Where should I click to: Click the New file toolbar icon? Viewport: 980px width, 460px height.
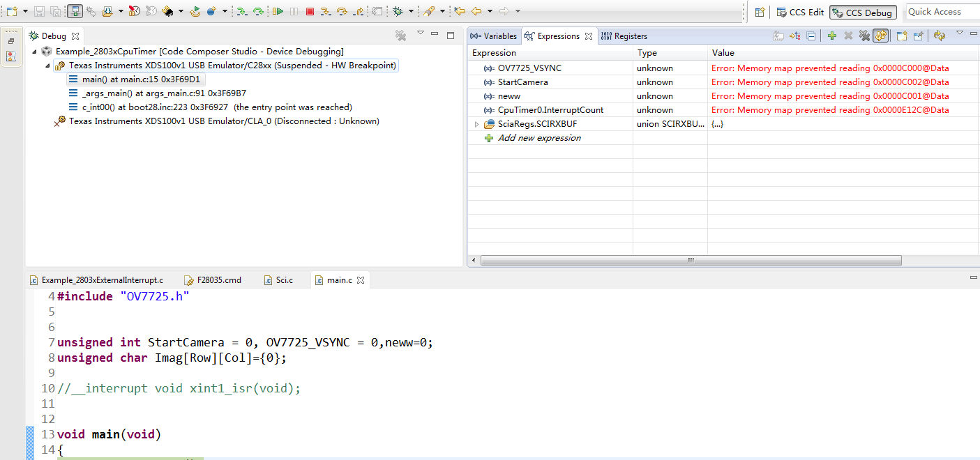tap(11, 11)
